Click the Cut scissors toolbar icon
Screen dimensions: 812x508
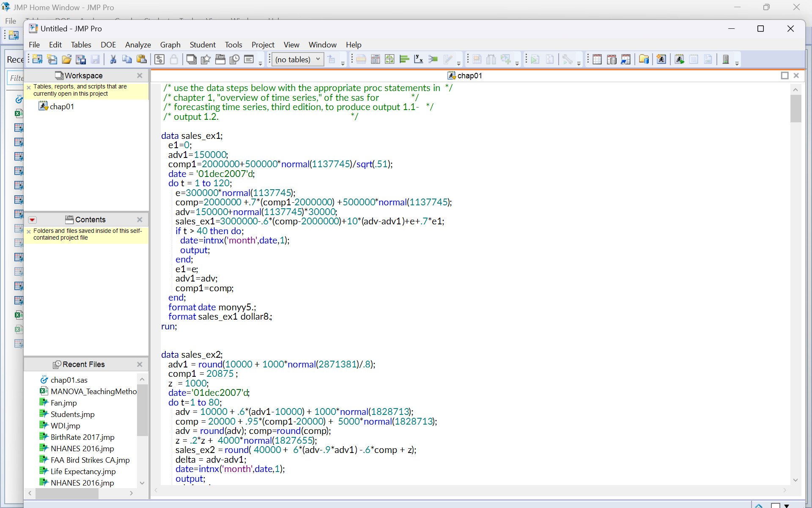[x=113, y=59]
